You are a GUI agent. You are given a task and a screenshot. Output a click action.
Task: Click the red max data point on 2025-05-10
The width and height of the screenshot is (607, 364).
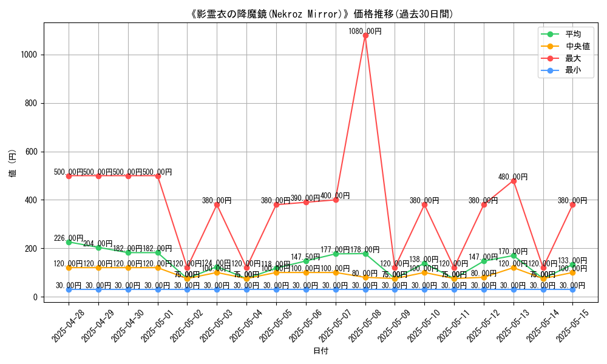pos(424,204)
